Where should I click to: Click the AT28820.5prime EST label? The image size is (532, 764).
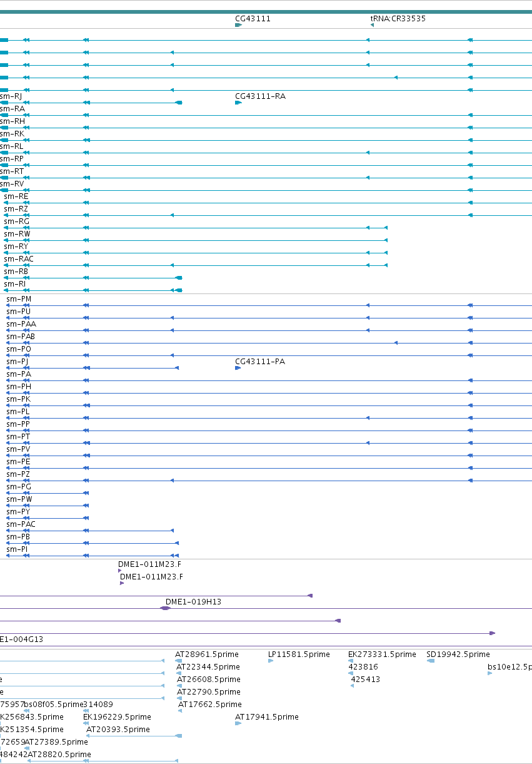click(59, 755)
